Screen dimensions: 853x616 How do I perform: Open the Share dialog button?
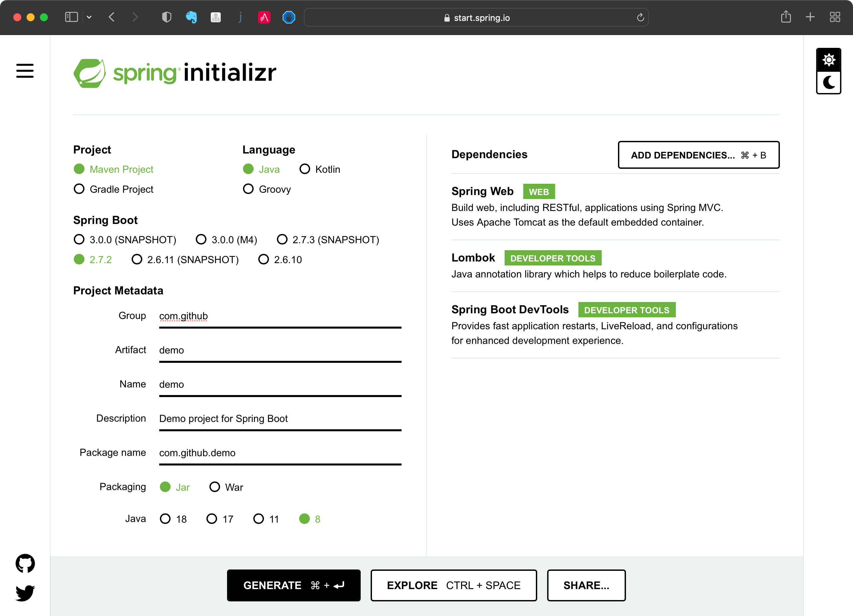pos(586,585)
